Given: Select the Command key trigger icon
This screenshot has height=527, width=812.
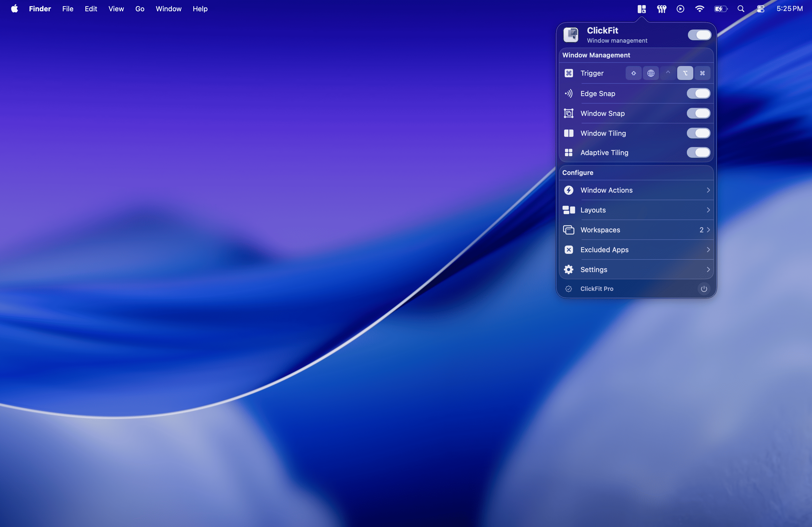Looking at the screenshot, I should pos(702,73).
